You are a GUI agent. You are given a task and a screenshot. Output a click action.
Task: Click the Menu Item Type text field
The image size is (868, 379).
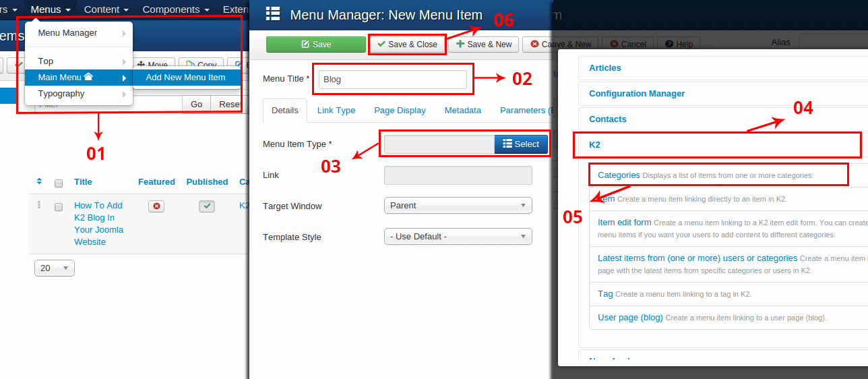(x=439, y=144)
